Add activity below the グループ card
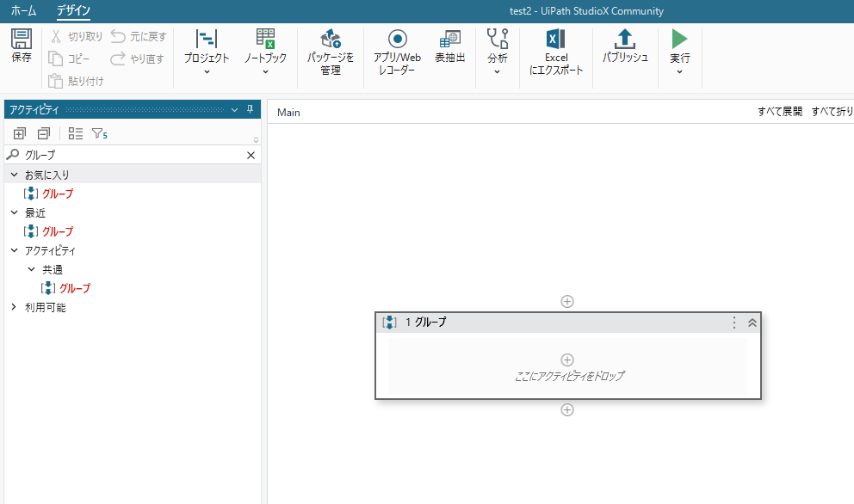This screenshot has height=504, width=854. pos(567,410)
